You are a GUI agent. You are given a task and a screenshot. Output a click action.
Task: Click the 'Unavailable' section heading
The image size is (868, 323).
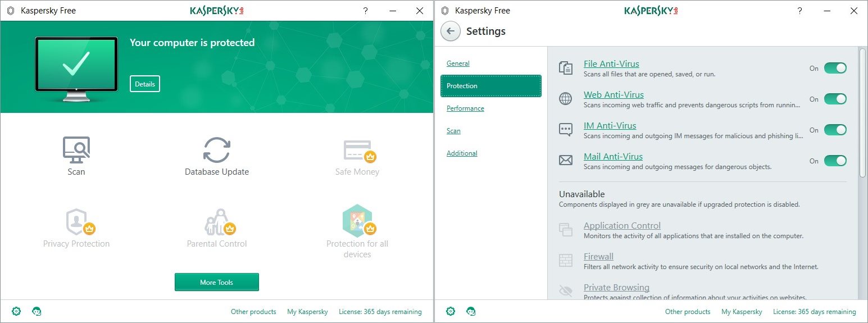tap(581, 194)
